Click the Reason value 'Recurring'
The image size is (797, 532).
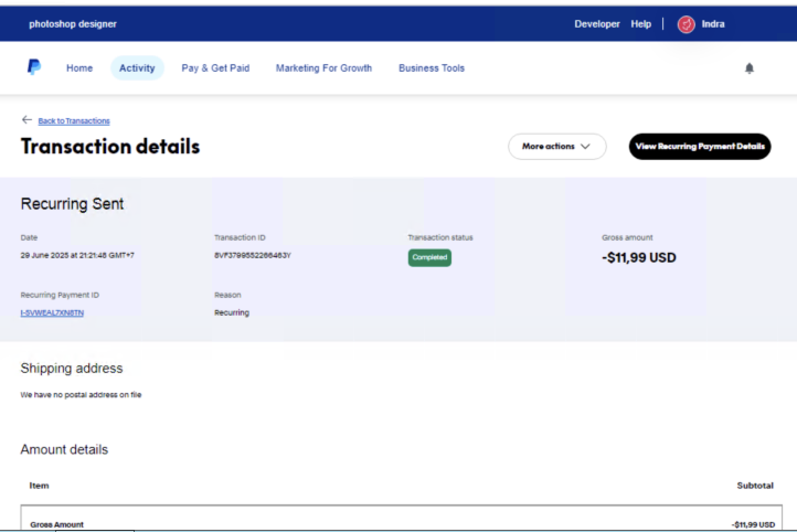(x=232, y=313)
